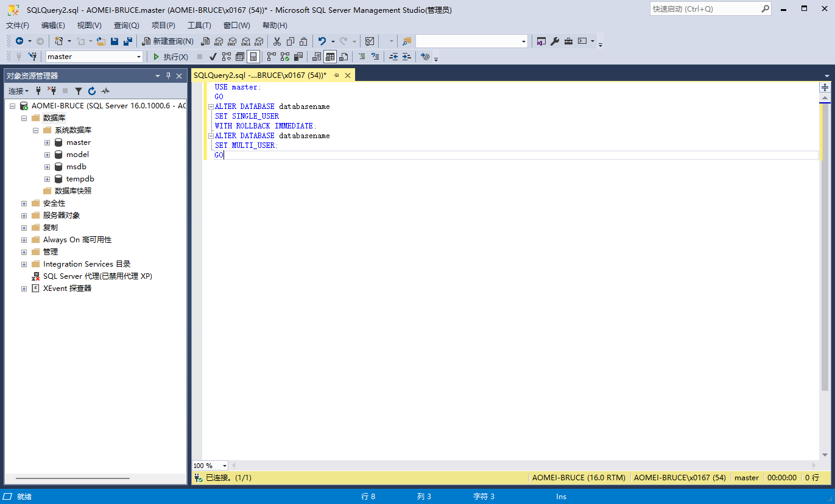This screenshot has height=504, width=835.
Task: Open the 100 % zoom dropdown
Action: point(224,466)
